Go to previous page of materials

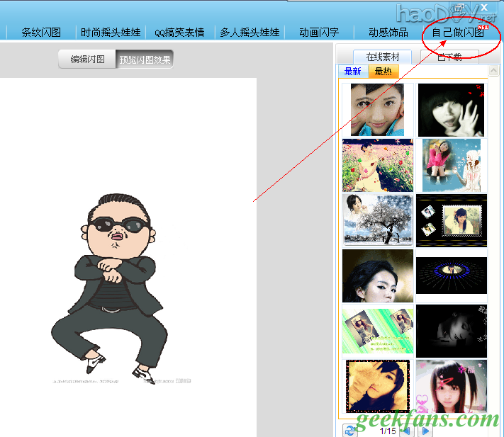pyautogui.click(x=407, y=431)
